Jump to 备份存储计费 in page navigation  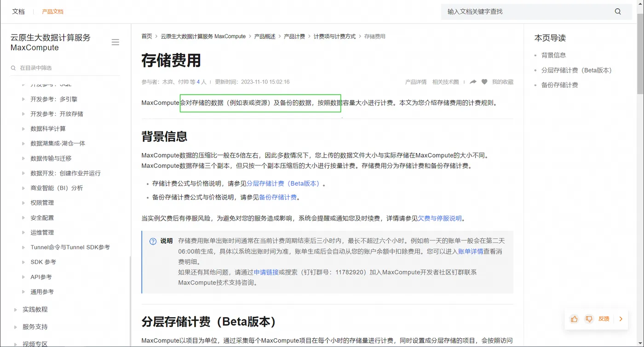(560, 85)
